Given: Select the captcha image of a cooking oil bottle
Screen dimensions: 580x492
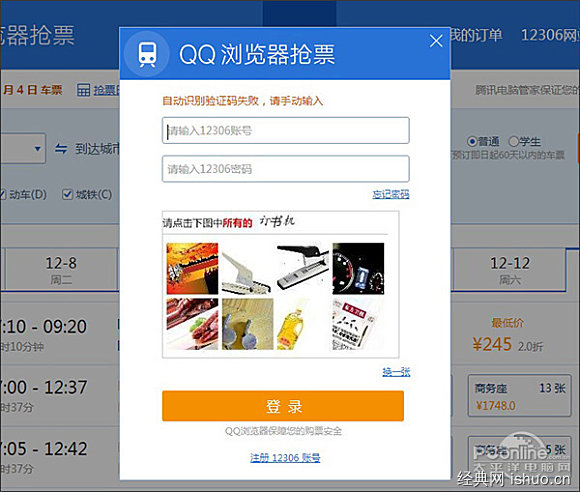Looking at the screenshot, I should click(x=303, y=324).
